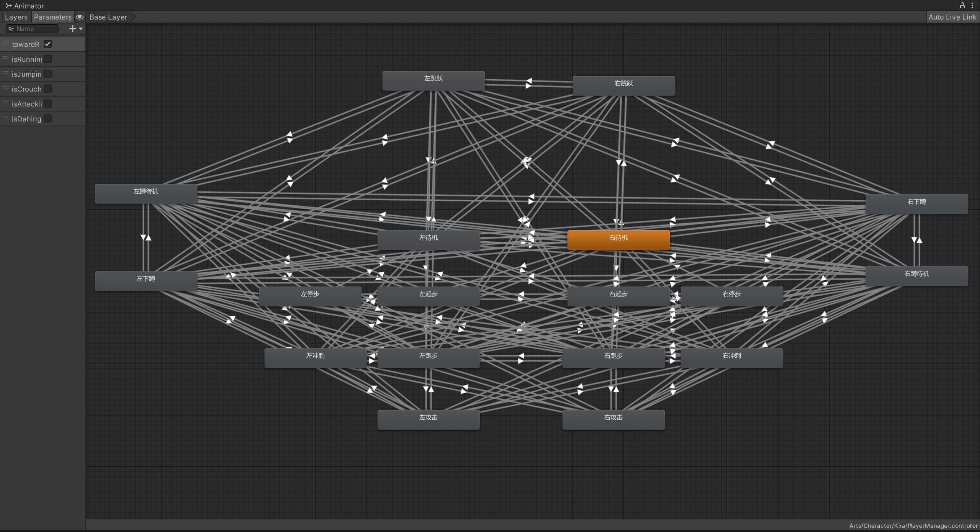Select the isDahing parameter name
This screenshot has height=532, width=980.
[x=26, y=119]
